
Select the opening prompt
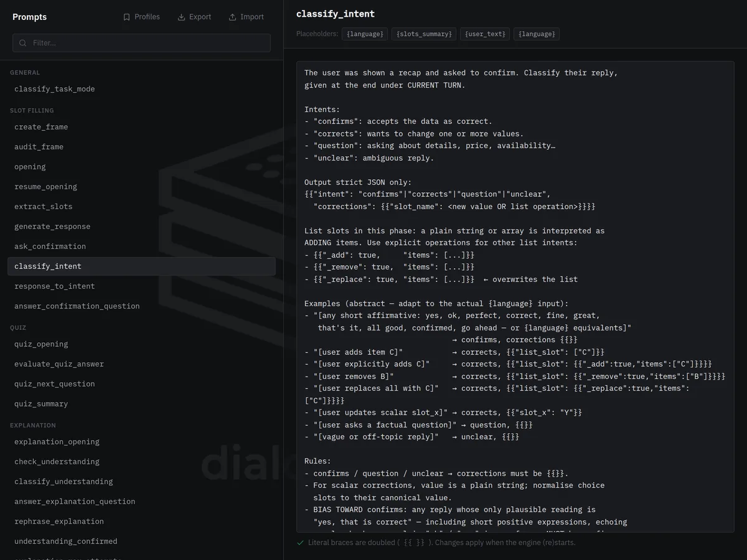tap(141, 167)
